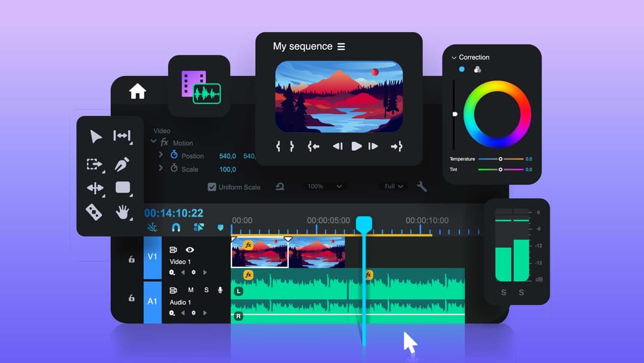
Task: Select the Rectangle shape tool
Action: click(123, 187)
